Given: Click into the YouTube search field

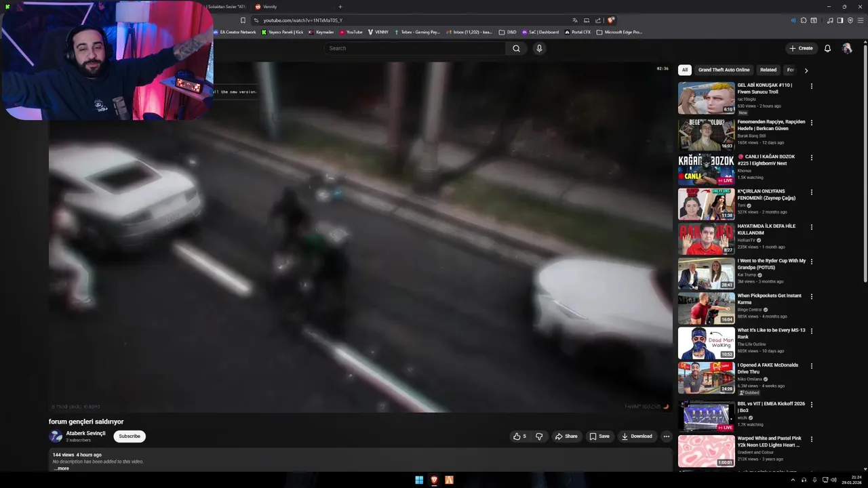Looking at the screenshot, I should [x=415, y=48].
